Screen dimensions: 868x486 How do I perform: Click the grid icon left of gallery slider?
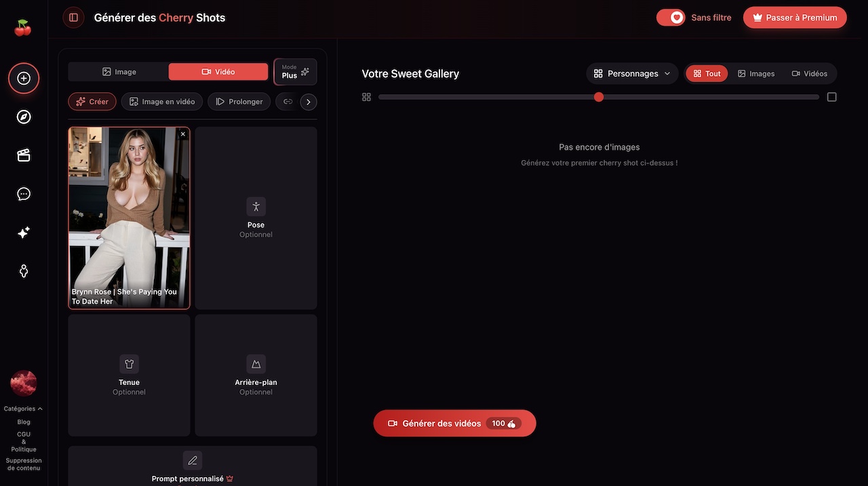tap(367, 97)
